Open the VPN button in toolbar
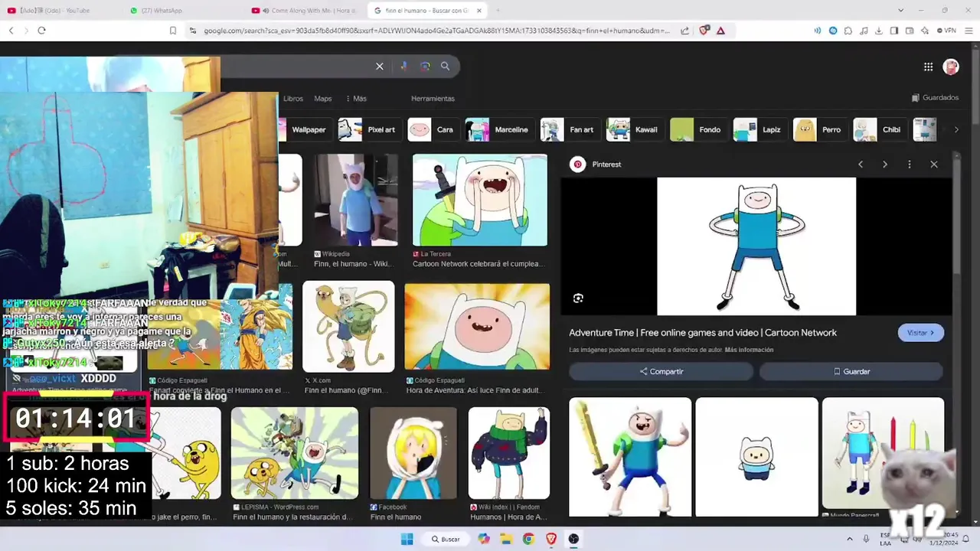The width and height of the screenshot is (980, 551). (x=946, y=31)
